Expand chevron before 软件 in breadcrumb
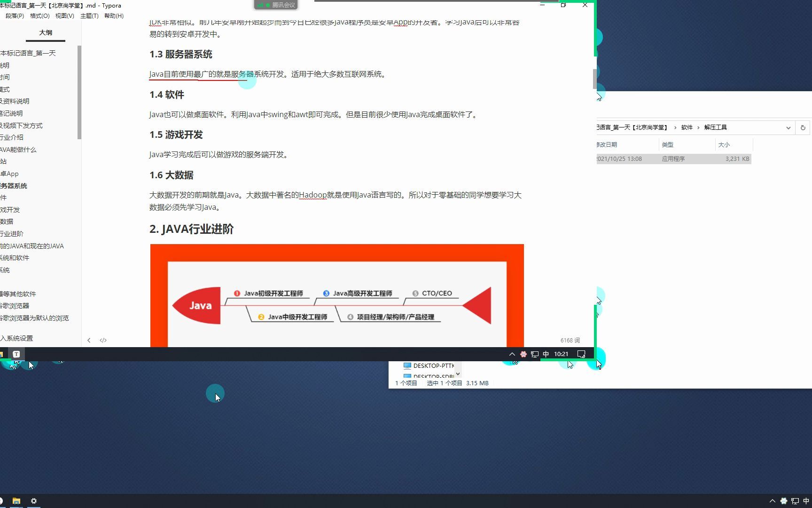This screenshot has width=812, height=508. coord(675,127)
